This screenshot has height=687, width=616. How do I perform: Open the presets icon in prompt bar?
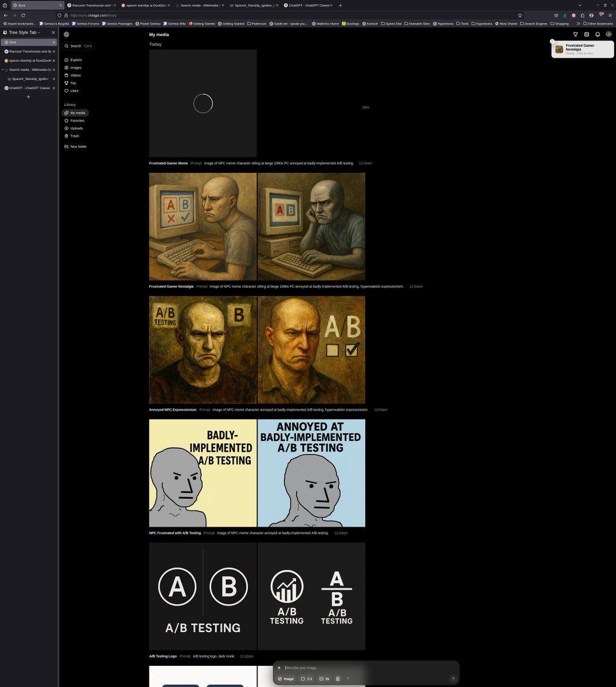coord(338,679)
